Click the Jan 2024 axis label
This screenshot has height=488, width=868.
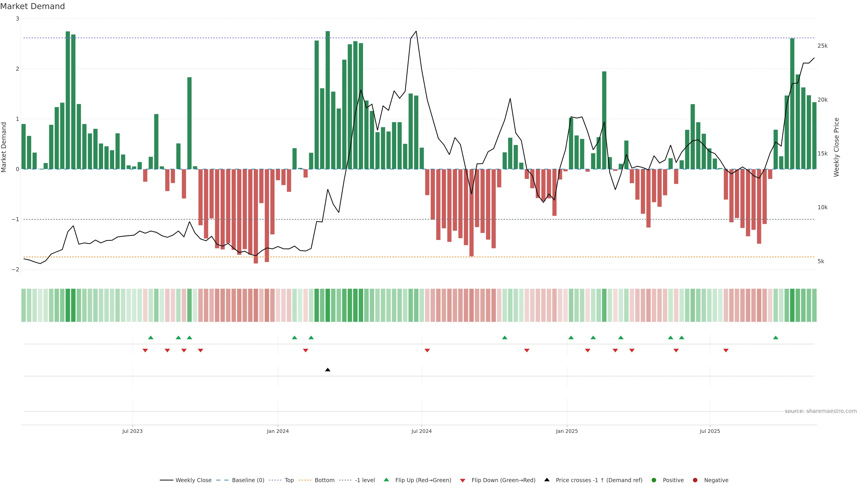coord(278,431)
